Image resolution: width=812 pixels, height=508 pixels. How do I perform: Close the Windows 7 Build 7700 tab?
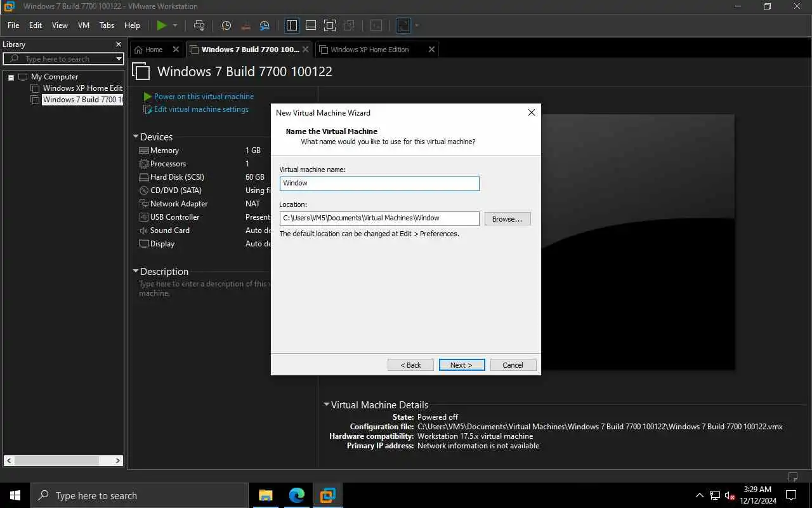(306, 50)
